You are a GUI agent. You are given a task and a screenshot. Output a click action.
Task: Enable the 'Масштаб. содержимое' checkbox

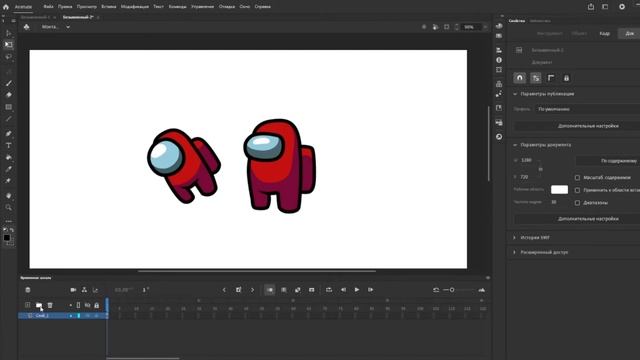pyautogui.click(x=577, y=178)
